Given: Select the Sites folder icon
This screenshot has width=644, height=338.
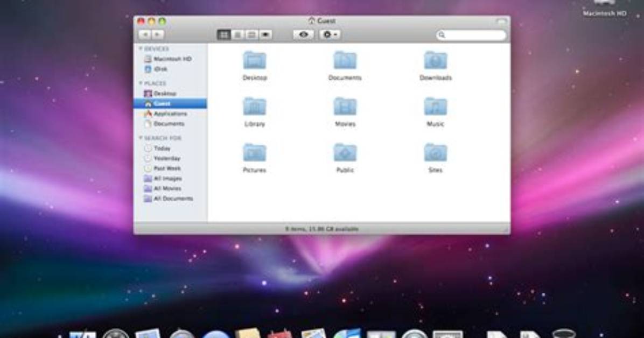Looking at the screenshot, I should pyautogui.click(x=436, y=153).
